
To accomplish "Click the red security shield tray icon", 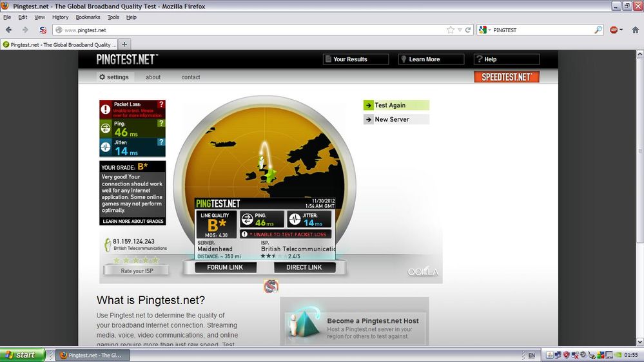I will pyautogui.click(x=567, y=355).
